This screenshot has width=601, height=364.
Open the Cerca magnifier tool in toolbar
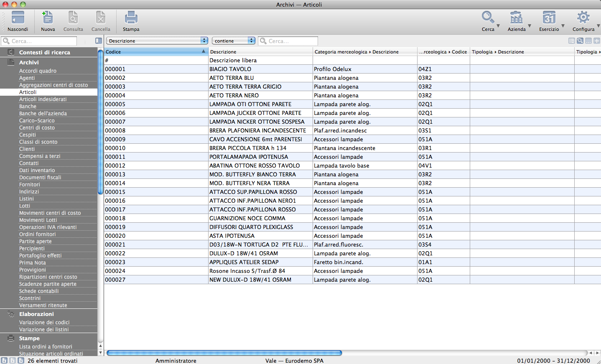click(487, 18)
